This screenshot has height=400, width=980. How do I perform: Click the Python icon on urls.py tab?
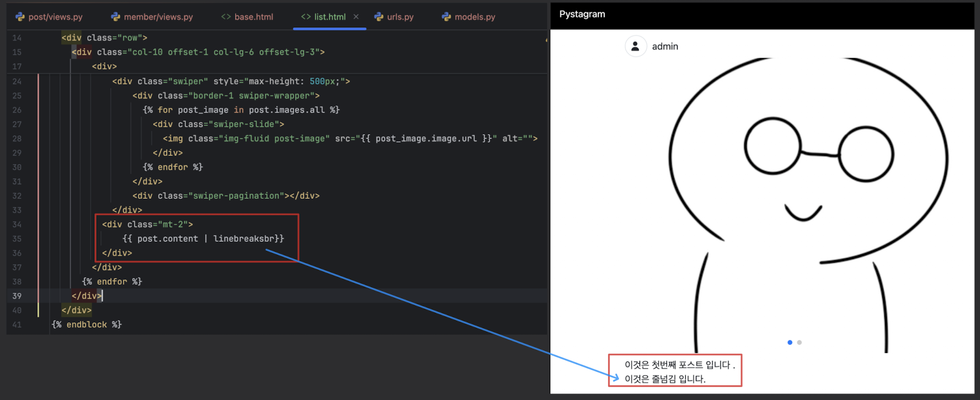pos(379,17)
